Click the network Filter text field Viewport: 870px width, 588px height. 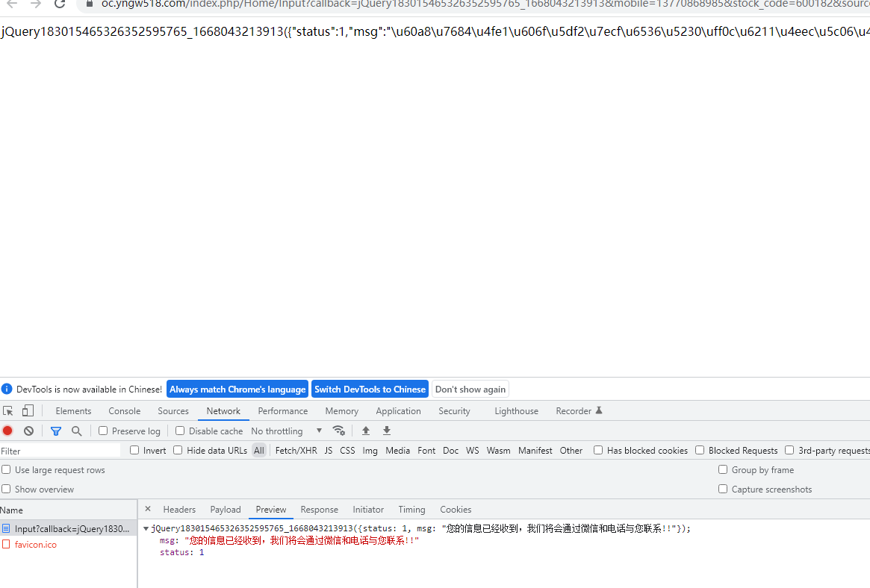60,451
